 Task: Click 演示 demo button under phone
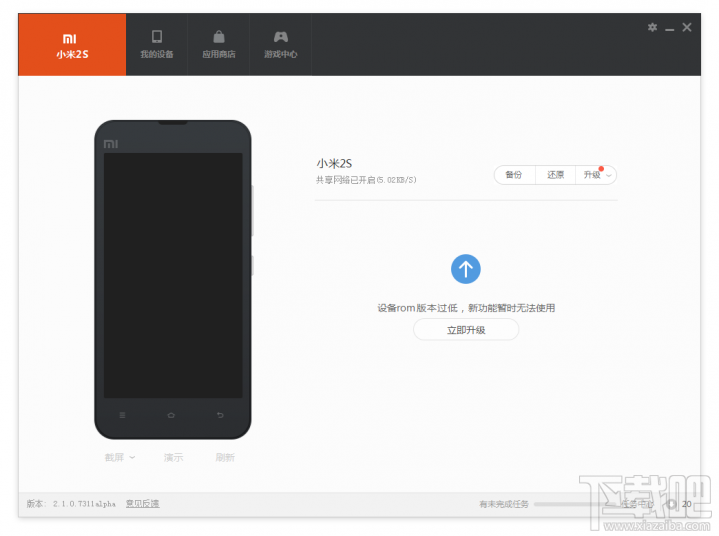tap(173, 457)
